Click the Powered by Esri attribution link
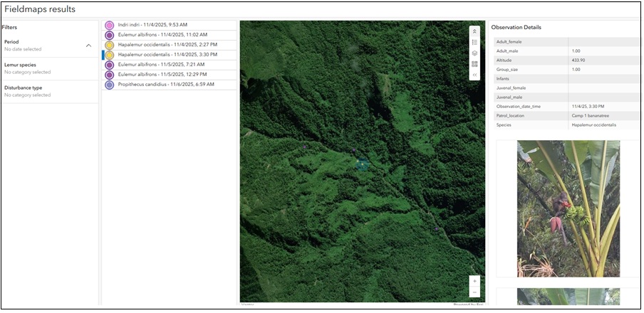 pos(469,304)
